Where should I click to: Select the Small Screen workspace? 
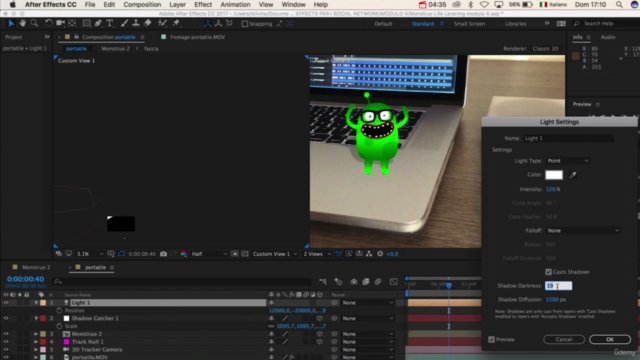click(469, 24)
